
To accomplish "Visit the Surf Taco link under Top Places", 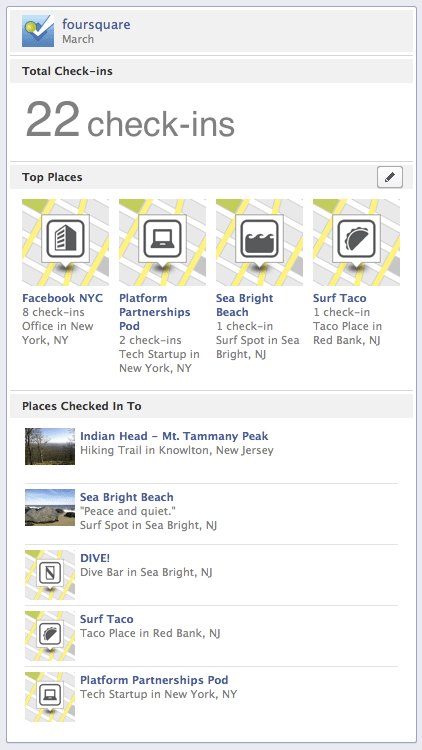I will tap(340, 298).
